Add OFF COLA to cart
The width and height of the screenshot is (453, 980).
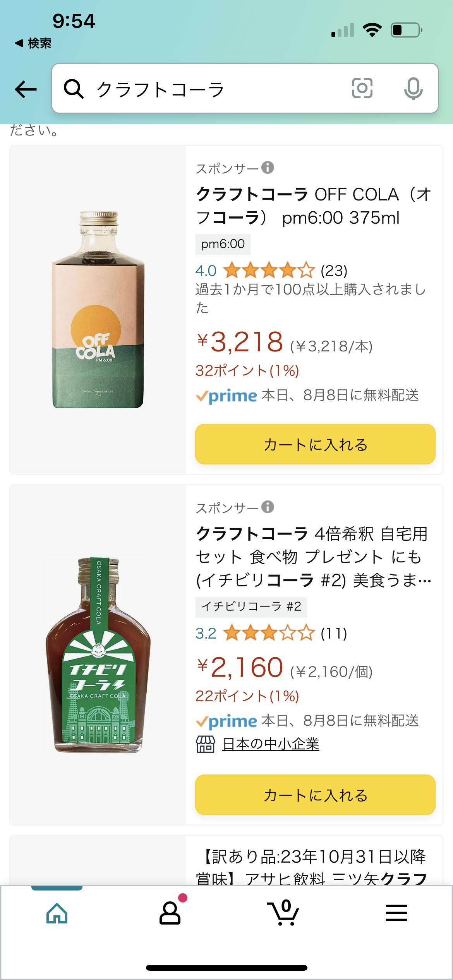click(x=315, y=444)
